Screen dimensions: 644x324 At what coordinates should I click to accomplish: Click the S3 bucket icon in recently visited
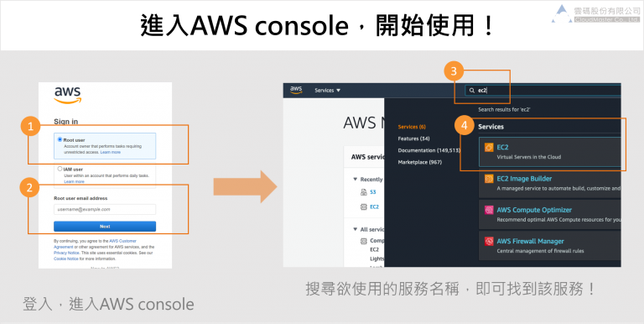363,192
